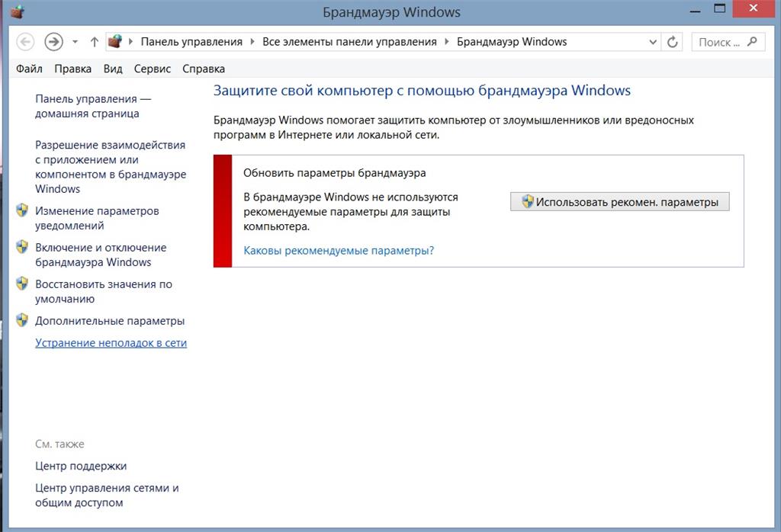Click shield icon beside Включение и отключение
781x532 pixels.
22,247
